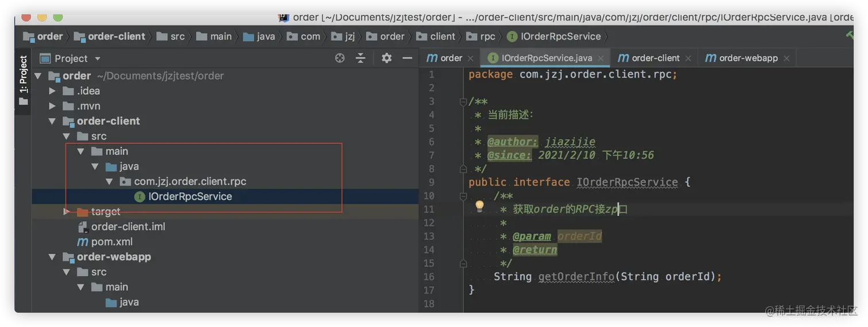Click the build hammer icon in navigation bar
This screenshot has height=327, width=868.
[x=850, y=36]
